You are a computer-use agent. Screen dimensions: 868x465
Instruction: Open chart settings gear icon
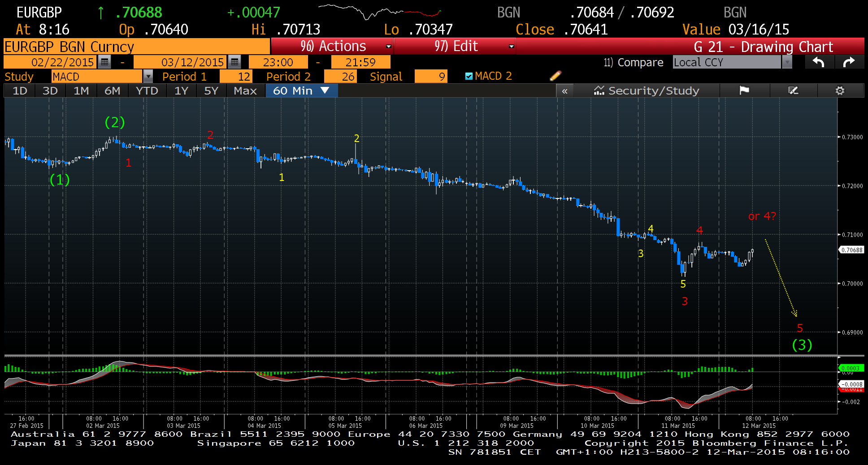840,91
